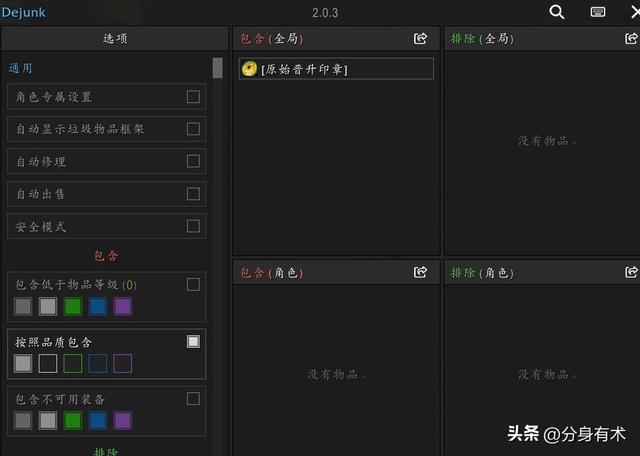Image resolution: width=640 pixels, height=456 pixels.
Task: Click the 排除 (全局) list title
Action: pos(482,39)
